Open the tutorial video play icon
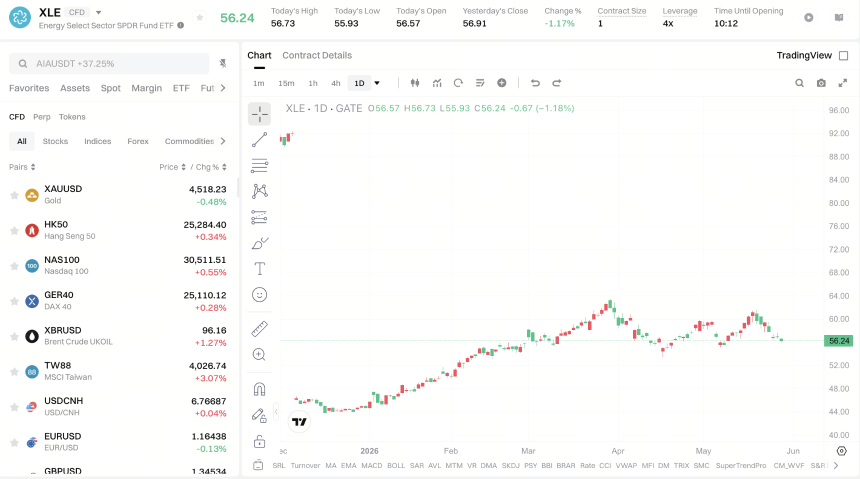The image size is (860, 479). tap(808, 18)
